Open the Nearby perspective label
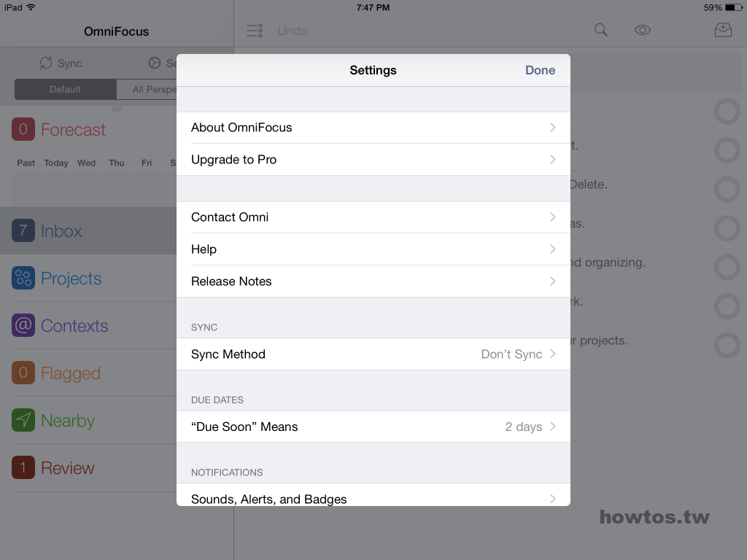The width and height of the screenshot is (747, 560). [68, 421]
